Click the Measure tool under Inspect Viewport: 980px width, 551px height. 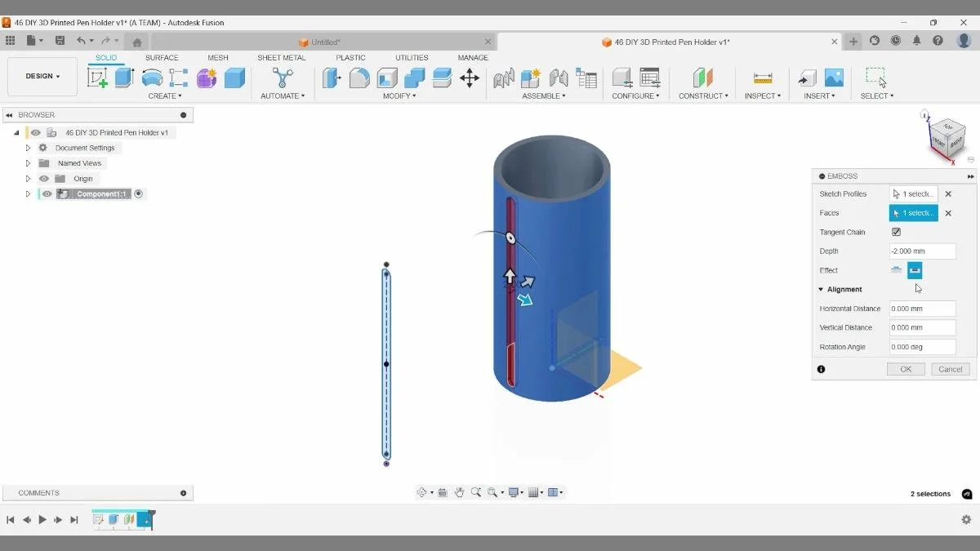coord(763,78)
